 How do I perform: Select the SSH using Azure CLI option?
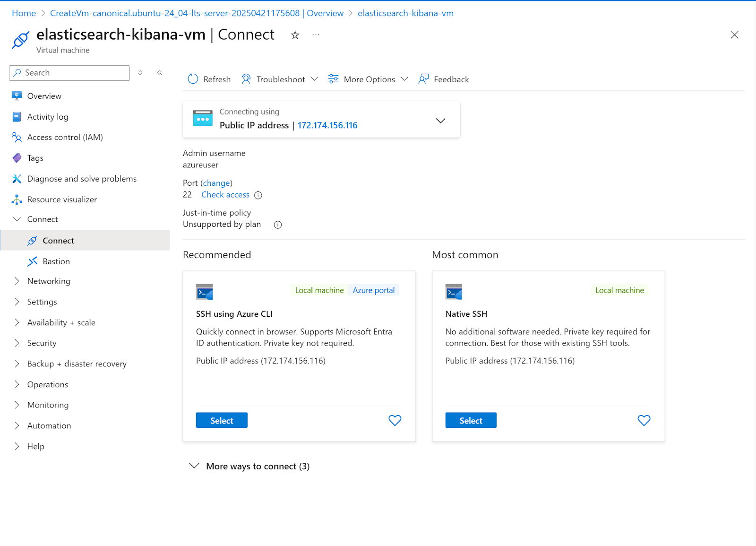[x=221, y=420]
